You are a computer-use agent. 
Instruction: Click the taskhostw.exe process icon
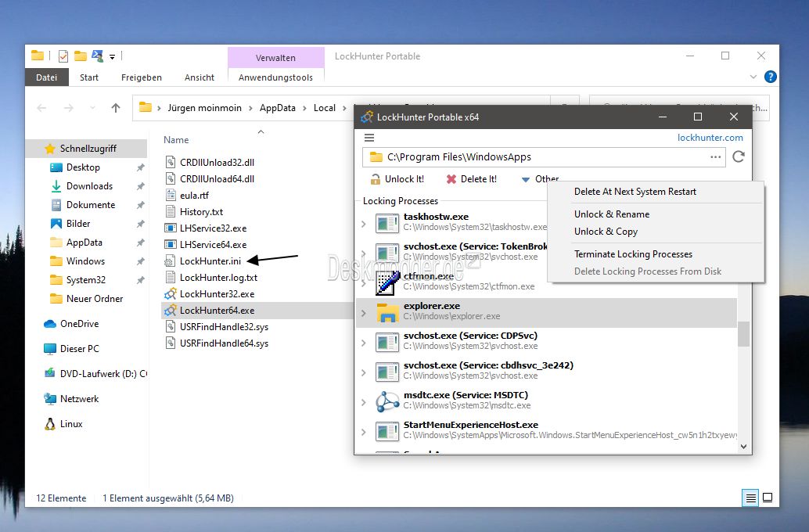387,224
